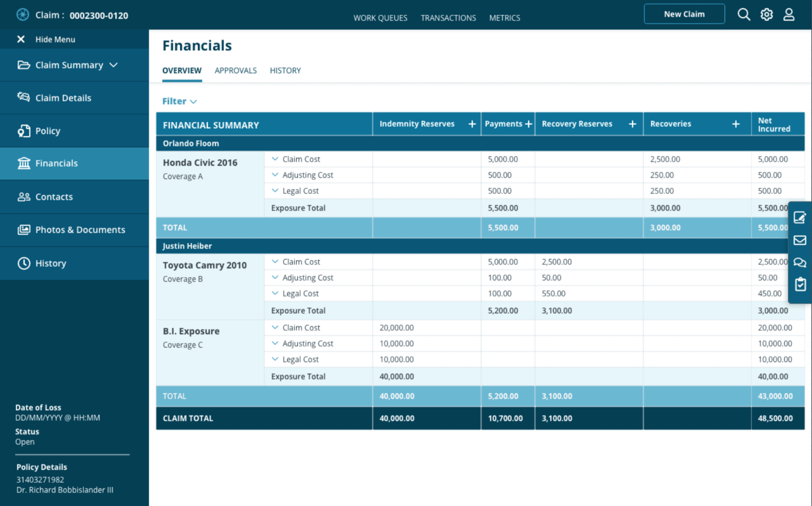Click the notes/edit icon on right panel
The width and height of the screenshot is (812, 506).
800,218
